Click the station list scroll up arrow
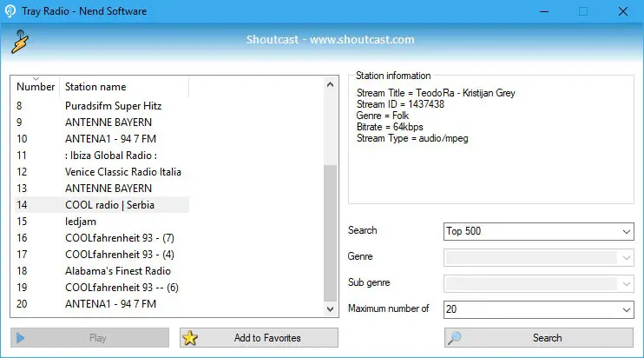This screenshot has width=644, height=358. tap(330, 84)
